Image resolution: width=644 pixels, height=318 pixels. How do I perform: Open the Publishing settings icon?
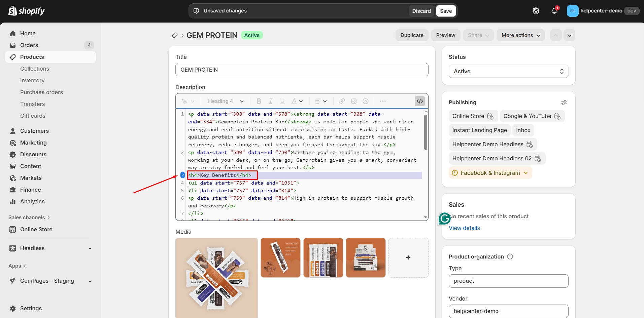[x=564, y=103]
